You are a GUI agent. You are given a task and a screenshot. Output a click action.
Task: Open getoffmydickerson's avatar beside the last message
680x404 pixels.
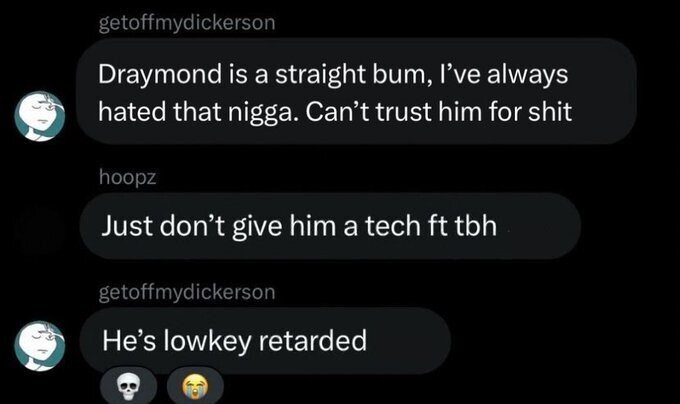point(39,345)
